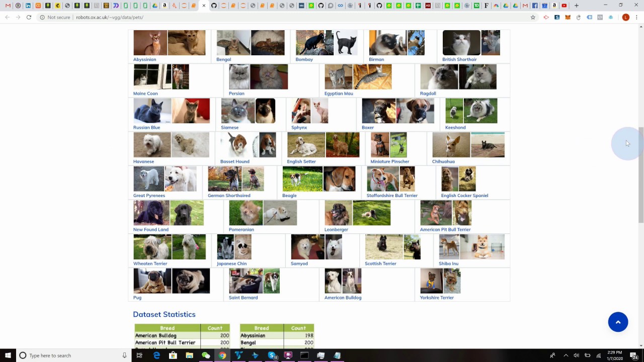Image resolution: width=644 pixels, height=362 pixels.
Task: Switch to the LinkedIn tab
Action: click(28, 6)
